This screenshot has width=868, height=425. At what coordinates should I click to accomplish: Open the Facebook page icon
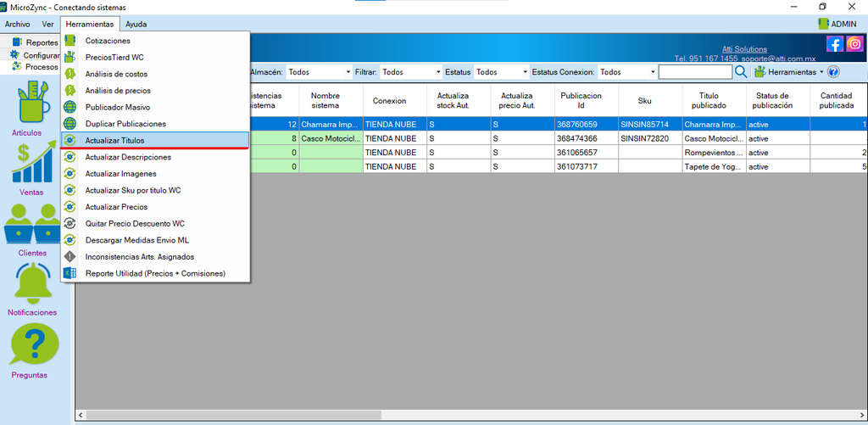835,44
